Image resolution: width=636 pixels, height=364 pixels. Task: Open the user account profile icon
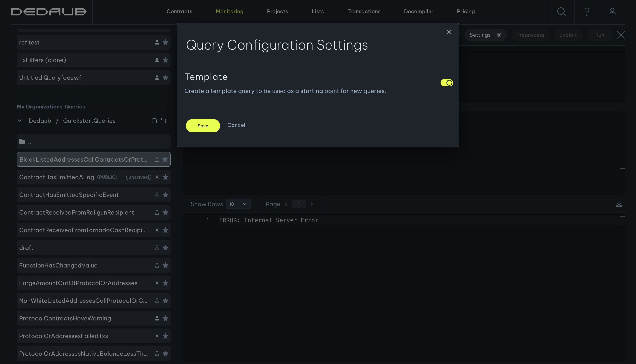point(612,12)
